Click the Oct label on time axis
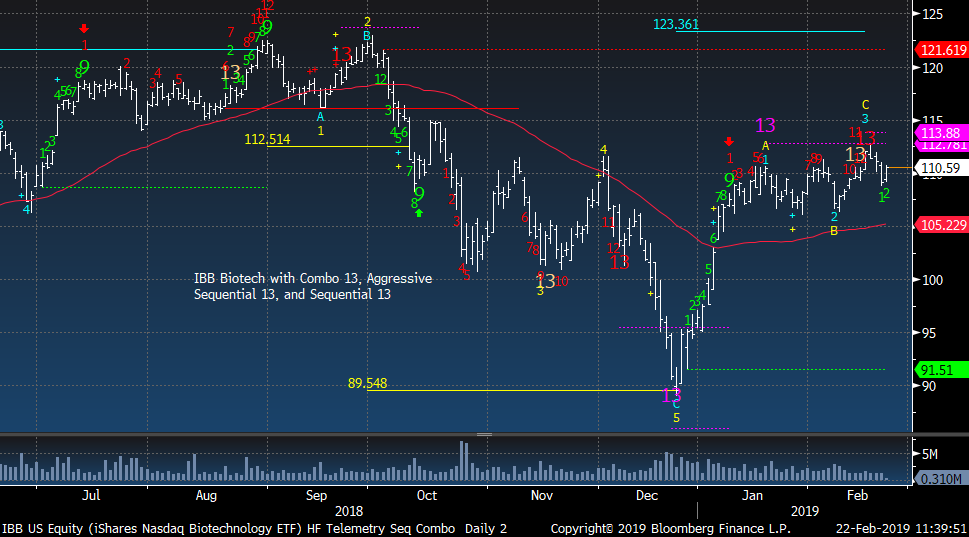This screenshot has width=969, height=537. (x=426, y=496)
